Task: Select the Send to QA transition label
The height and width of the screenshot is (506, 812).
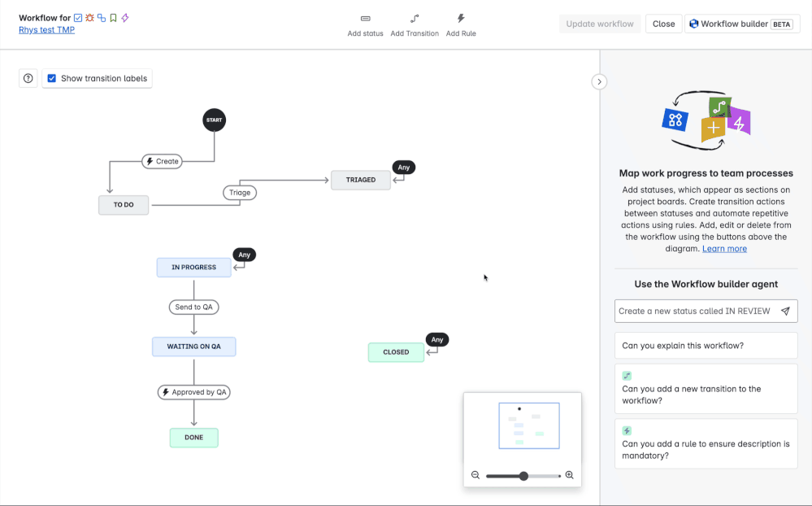Action: point(193,307)
